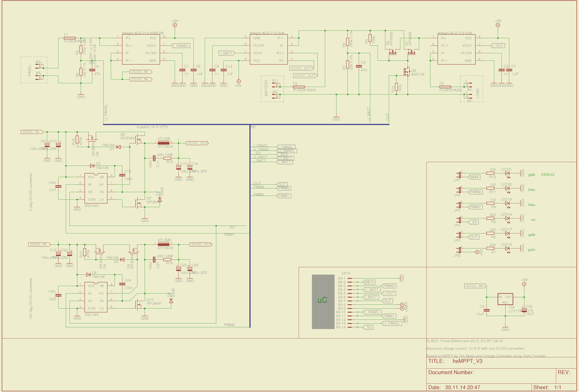
Task: Pick the 47U/5A SFT840D inductor
Action: click(x=164, y=143)
